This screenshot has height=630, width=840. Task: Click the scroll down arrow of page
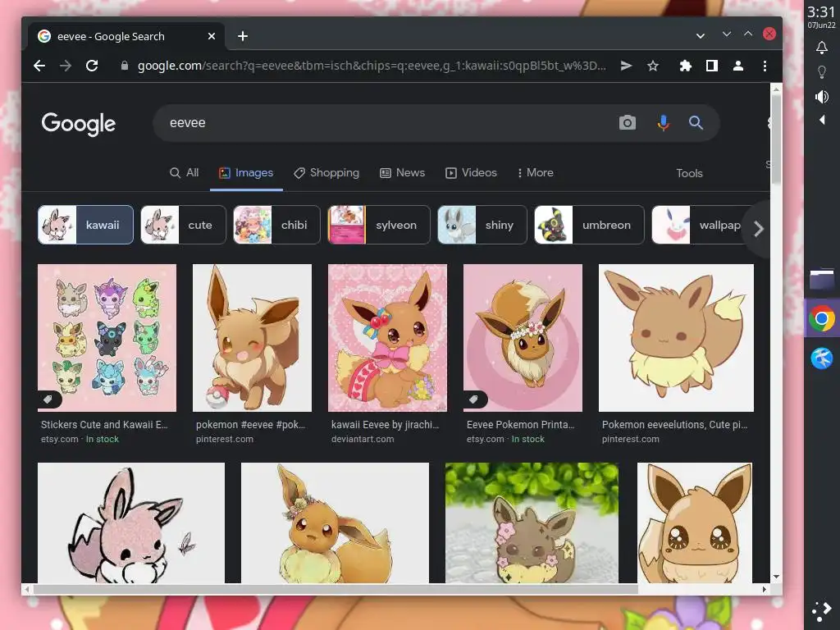(x=776, y=577)
